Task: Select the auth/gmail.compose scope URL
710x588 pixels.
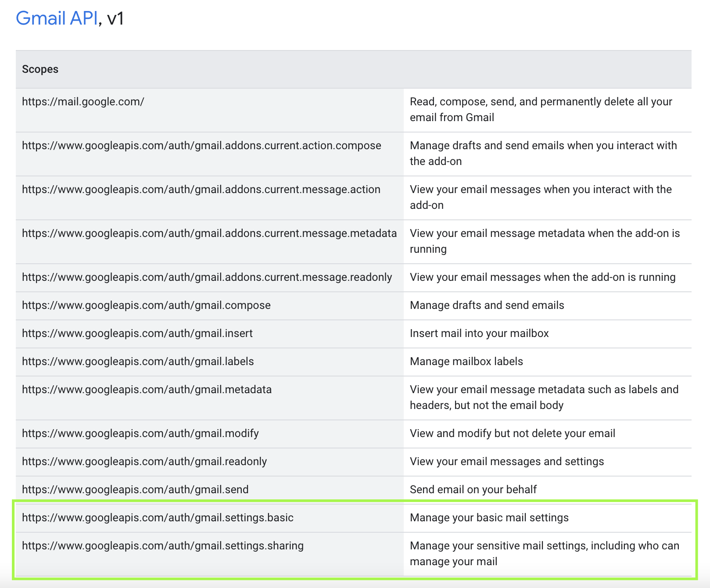Action: [146, 305]
